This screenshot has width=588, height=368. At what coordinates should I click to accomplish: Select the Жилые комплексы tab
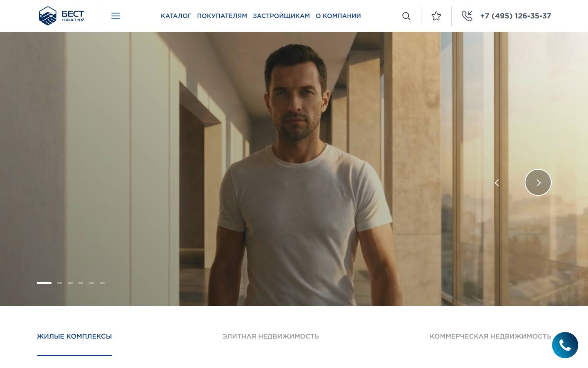(74, 337)
